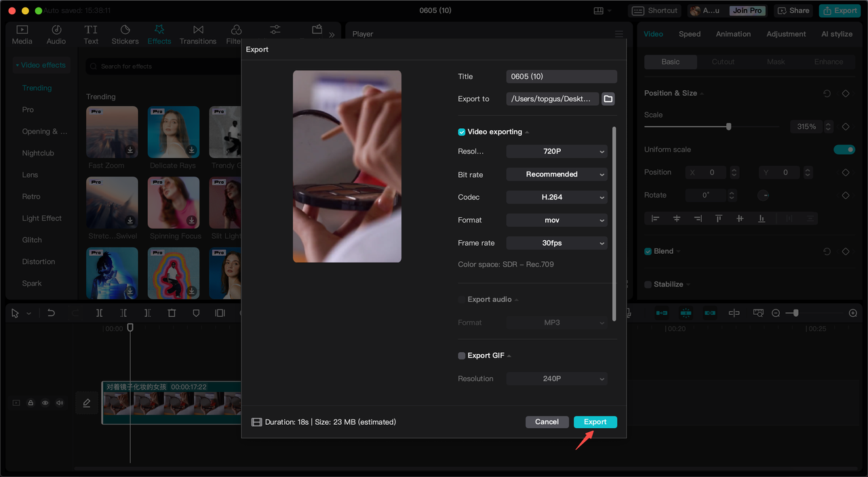Reset Position & Size with the revert icon
Screen dimensions: 868x477
point(827,94)
